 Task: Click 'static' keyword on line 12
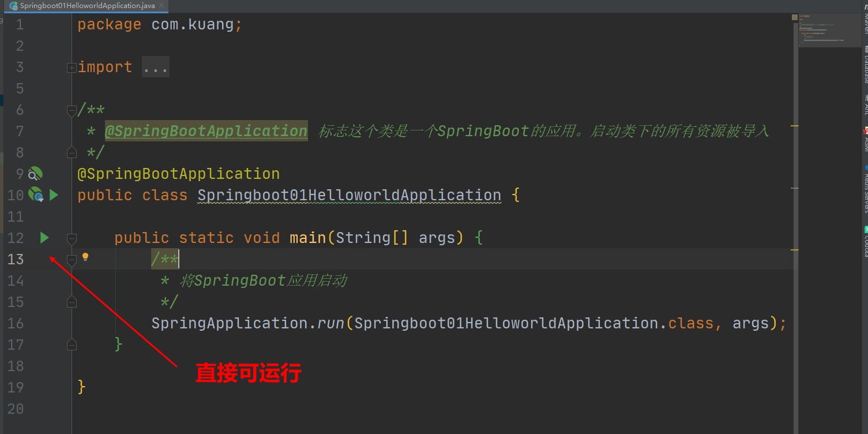tap(206, 238)
